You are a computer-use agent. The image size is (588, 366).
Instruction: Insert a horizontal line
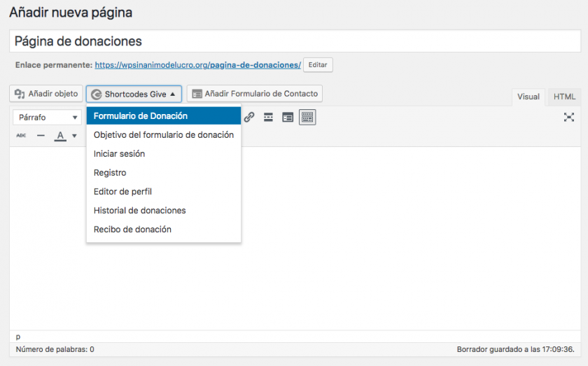tap(41, 136)
